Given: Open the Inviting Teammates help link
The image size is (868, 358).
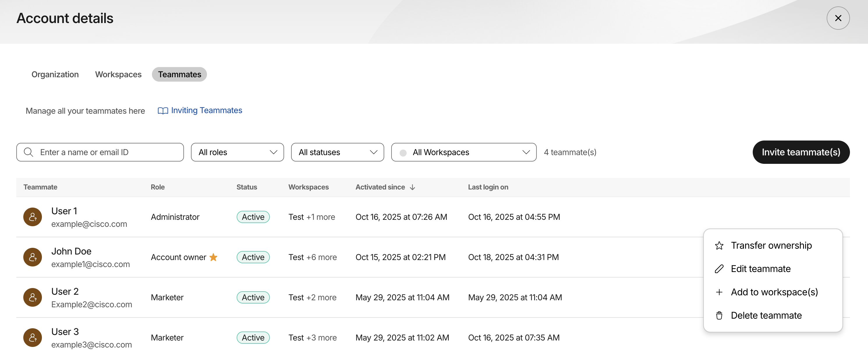Looking at the screenshot, I should pyautogui.click(x=207, y=110).
